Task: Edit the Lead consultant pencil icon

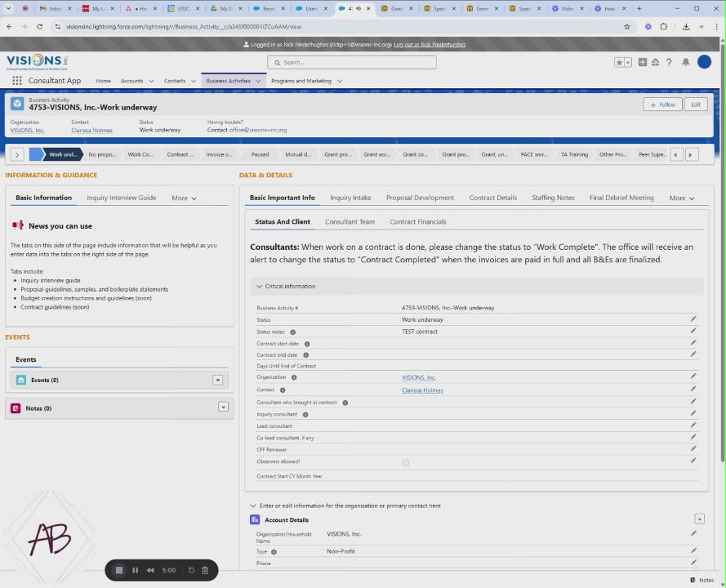Action: coord(693,425)
